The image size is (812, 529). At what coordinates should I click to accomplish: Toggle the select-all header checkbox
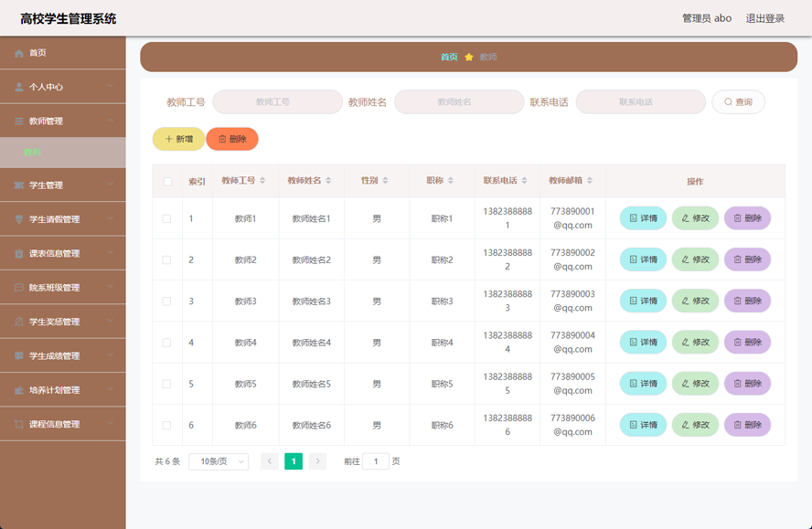click(167, 181)
